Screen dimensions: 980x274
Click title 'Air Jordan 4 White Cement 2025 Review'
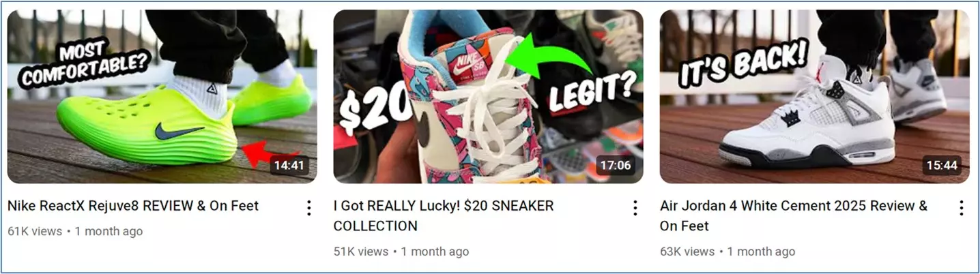click(788, 205)
